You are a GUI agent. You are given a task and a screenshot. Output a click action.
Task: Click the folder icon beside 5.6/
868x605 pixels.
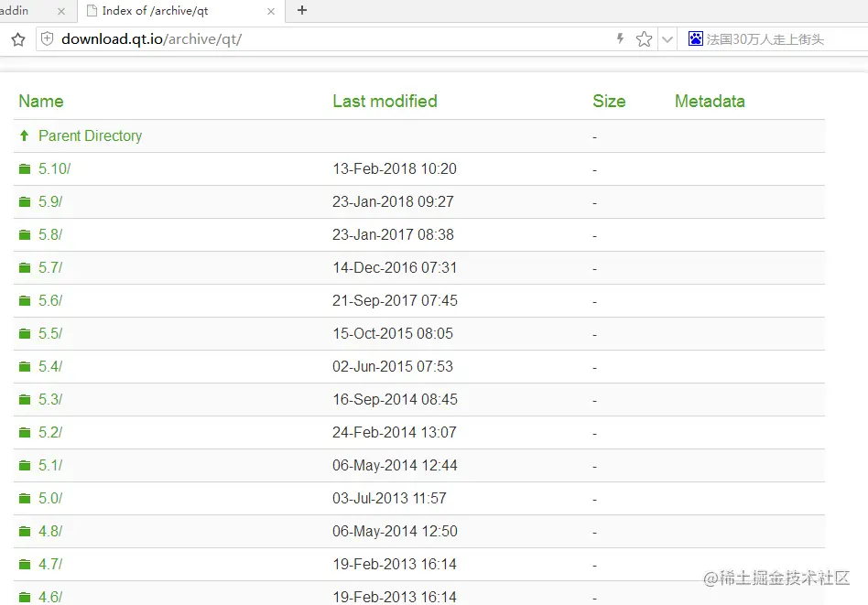pyautogui.click(x=25, y=300)
